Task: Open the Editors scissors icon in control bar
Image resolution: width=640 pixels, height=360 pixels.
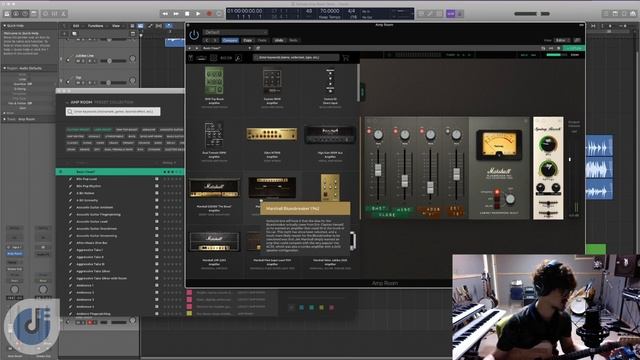Action: point(64,13)
